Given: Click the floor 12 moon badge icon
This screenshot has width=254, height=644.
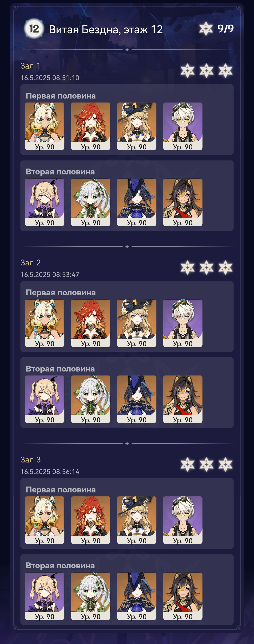Looking at the screenshot, I should tap(34, 29).
